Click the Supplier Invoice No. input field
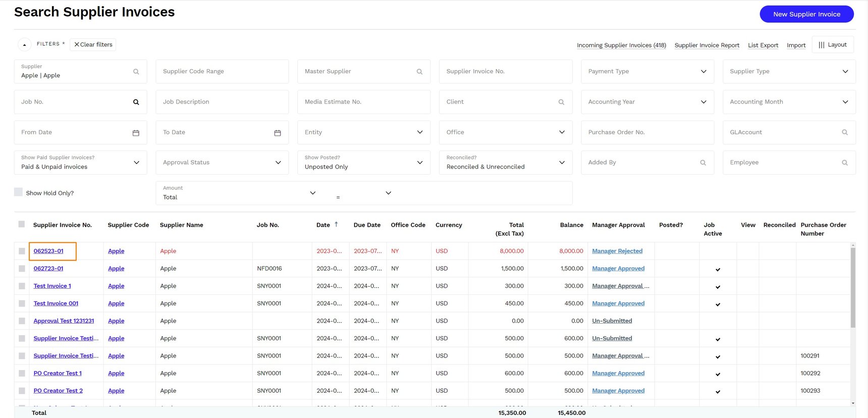This screenshot has height=418, width=868. (x=505, y=72)
